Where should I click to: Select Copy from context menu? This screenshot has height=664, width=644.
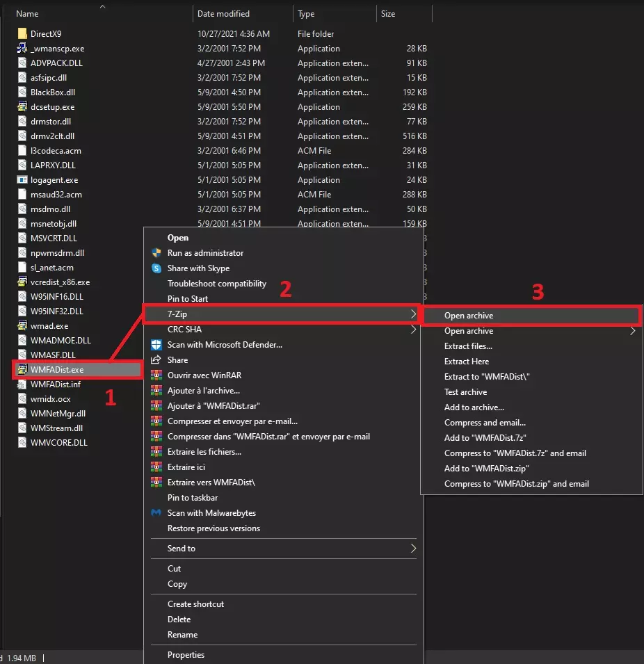(x=177, y=583)
